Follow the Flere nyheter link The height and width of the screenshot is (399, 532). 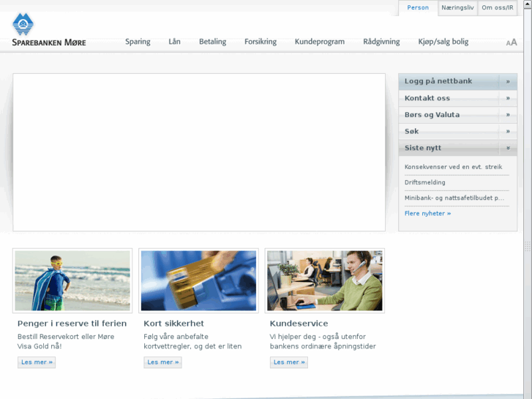(x=427, y=214)
